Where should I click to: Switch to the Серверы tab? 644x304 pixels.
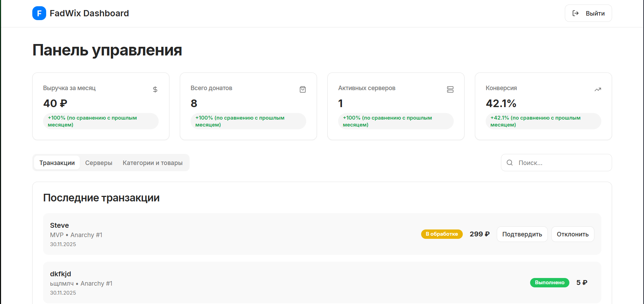click(x=99, y=163)
